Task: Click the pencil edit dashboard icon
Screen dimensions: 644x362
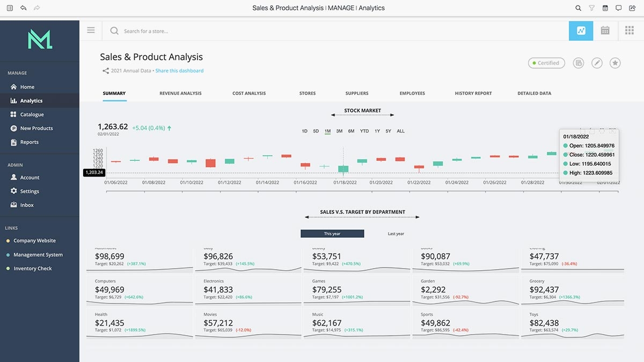Action: (x=597, y=63)
